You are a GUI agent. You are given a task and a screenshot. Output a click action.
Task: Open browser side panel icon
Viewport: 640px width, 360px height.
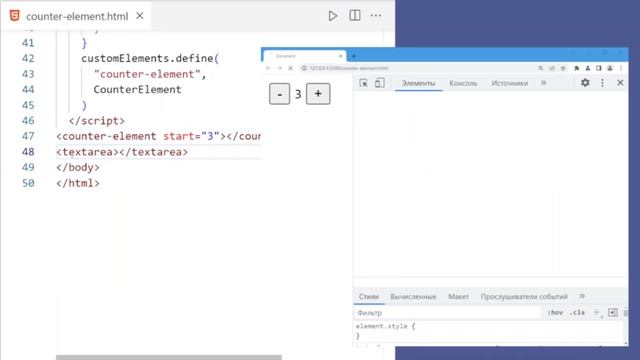(599, 68)
